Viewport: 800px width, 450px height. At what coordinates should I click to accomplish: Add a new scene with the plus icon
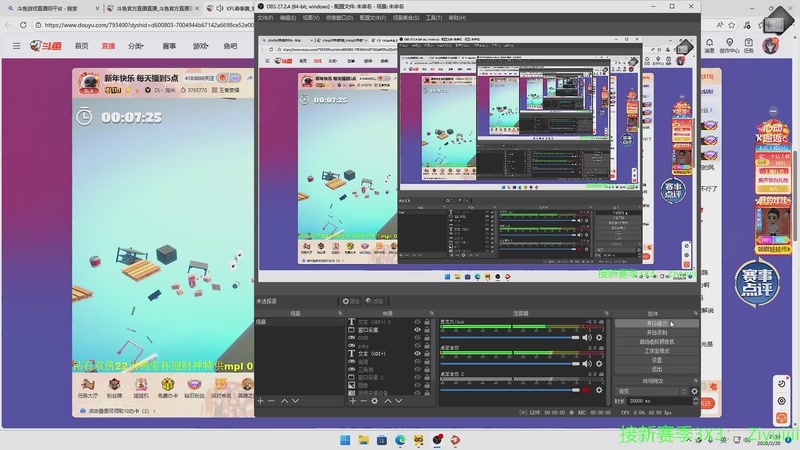pyautogui.click(x=260, y=401)
